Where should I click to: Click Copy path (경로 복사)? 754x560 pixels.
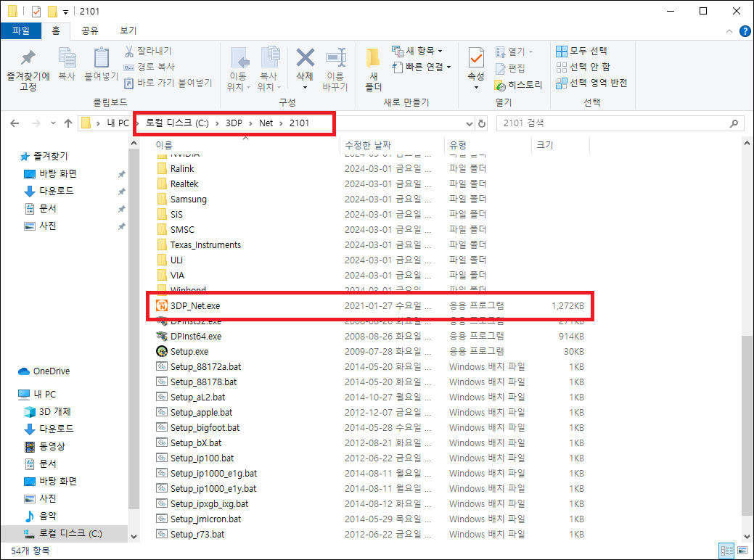coord(149,67)
